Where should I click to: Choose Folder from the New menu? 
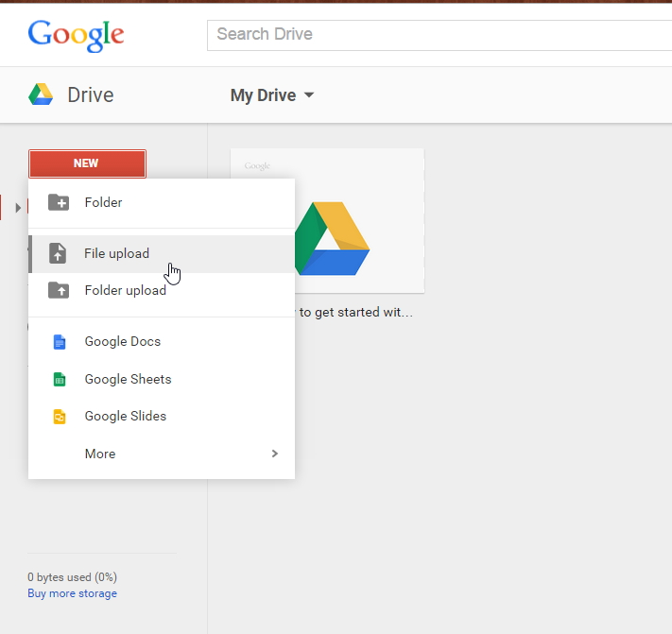162,202
